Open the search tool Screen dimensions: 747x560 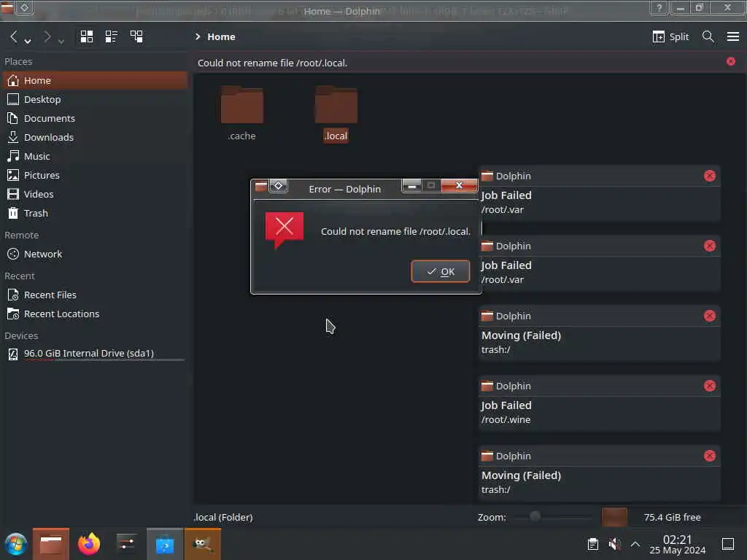click(x=708, y=36)
